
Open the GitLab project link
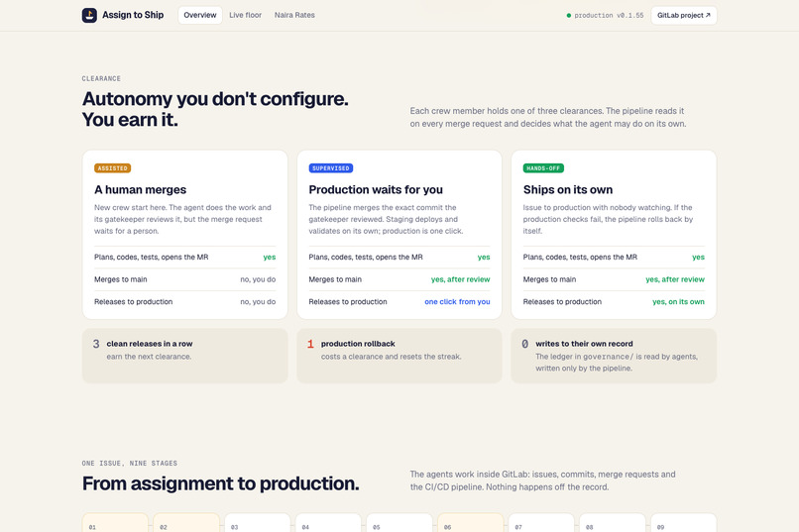[683, 15]
